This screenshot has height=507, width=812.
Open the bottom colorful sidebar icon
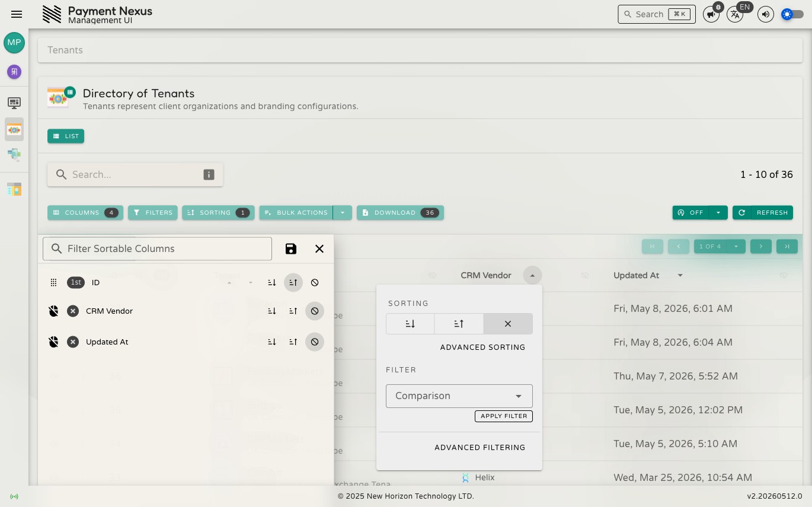click(14, 189)
